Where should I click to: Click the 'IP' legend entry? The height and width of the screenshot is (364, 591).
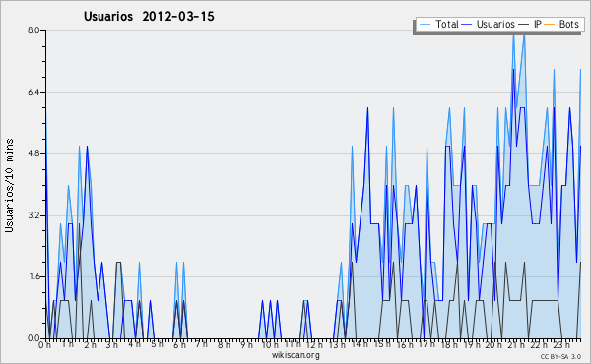coord(538,24)
